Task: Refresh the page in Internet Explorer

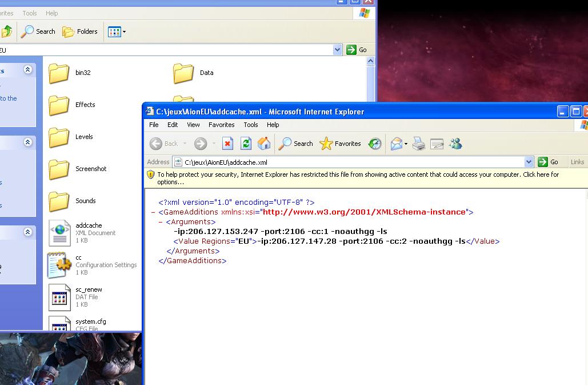Action: coord(246,144)
